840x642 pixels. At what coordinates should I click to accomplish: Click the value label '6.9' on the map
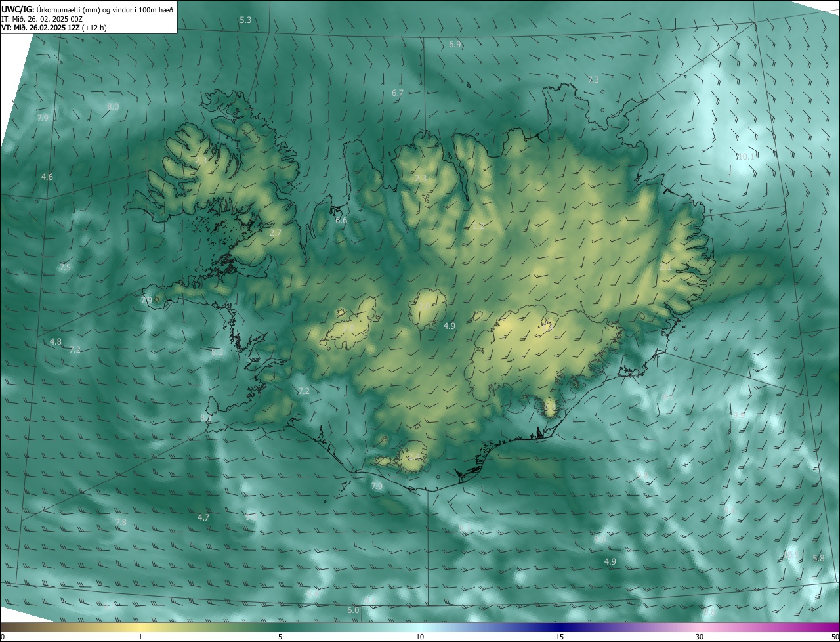(x=455, y=45)
